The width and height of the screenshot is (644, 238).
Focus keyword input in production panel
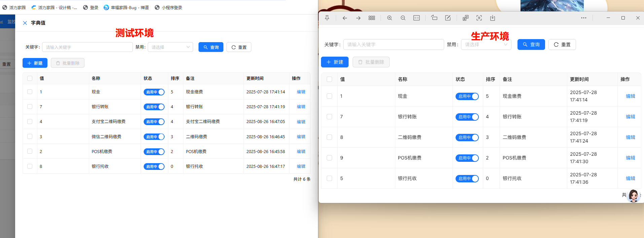coord(394,44)
